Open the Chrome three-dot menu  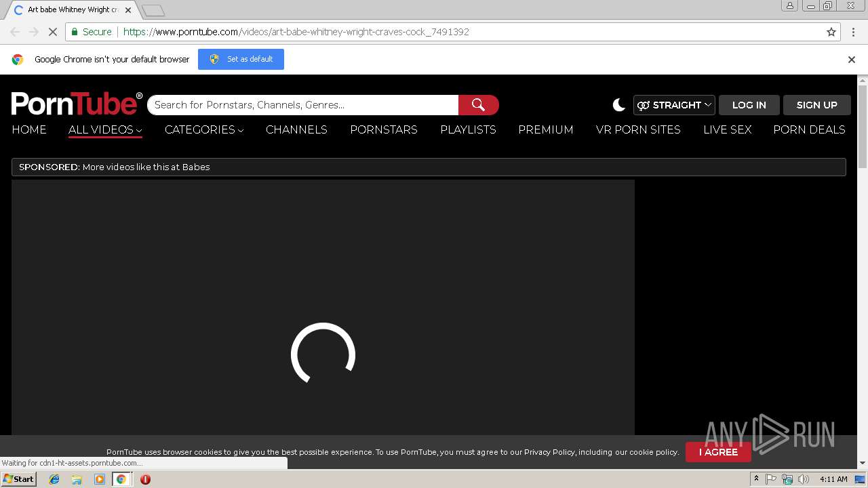[852, 32]
